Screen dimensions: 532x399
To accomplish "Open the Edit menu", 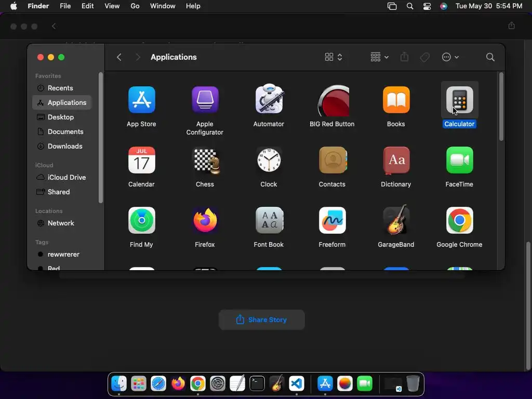I will pos(87,6).
